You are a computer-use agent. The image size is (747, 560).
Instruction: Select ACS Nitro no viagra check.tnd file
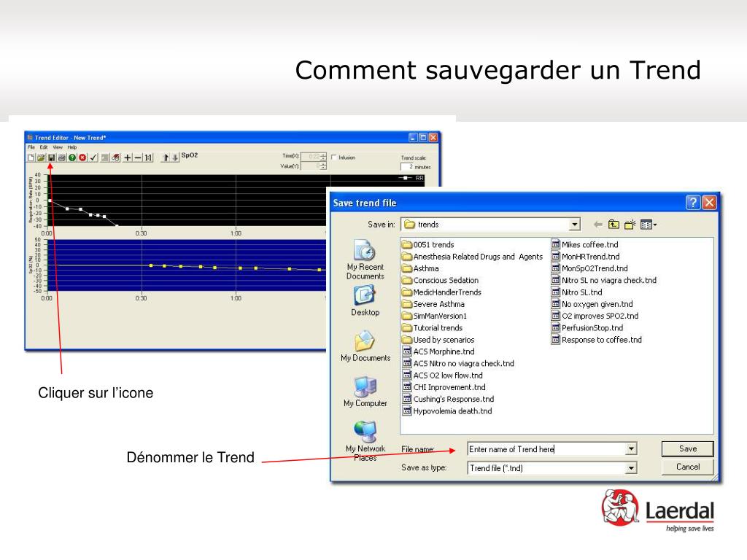(458, 364)
